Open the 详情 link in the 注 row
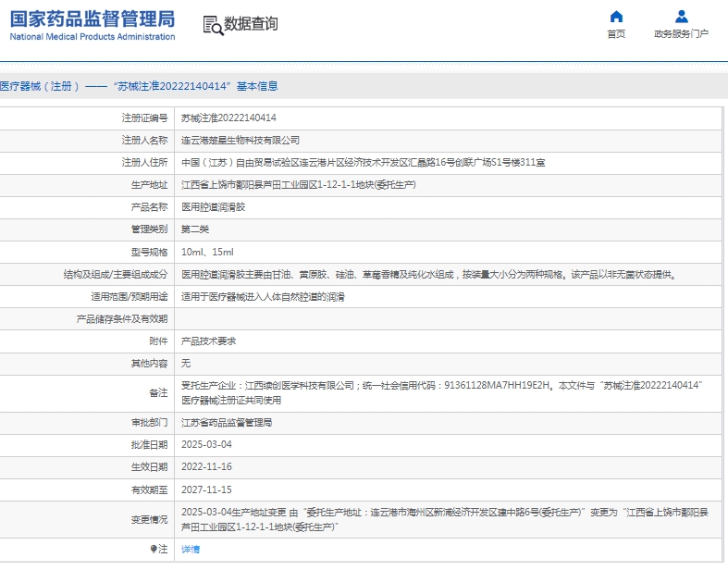This screenshot has width=728, height=570. coord(191,549)
